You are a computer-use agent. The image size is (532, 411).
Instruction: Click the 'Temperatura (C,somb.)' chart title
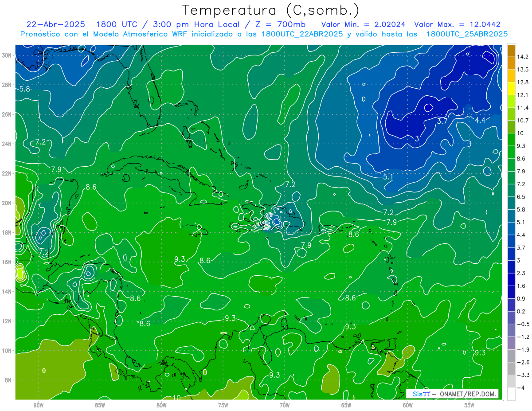pyautogui.click(x=270, y=10)
